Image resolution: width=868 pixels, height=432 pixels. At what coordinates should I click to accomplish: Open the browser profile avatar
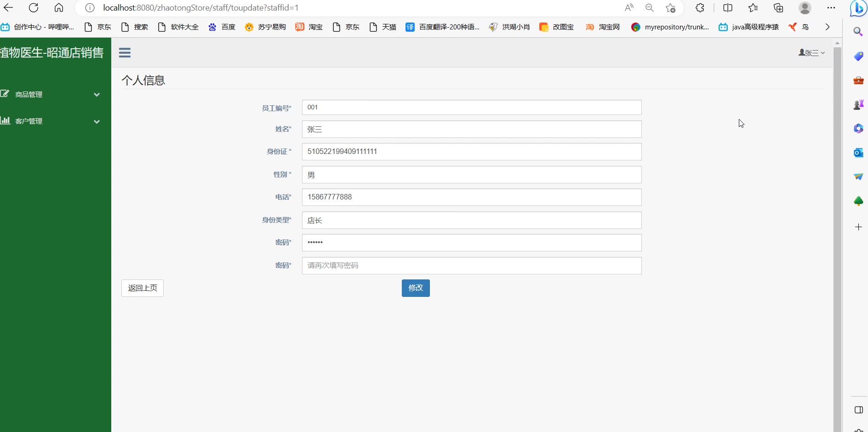tap(805, 8)
